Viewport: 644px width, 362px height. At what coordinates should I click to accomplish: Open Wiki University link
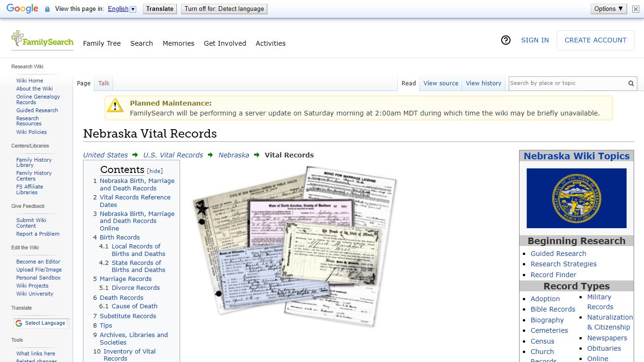click(x=35, y=294)
